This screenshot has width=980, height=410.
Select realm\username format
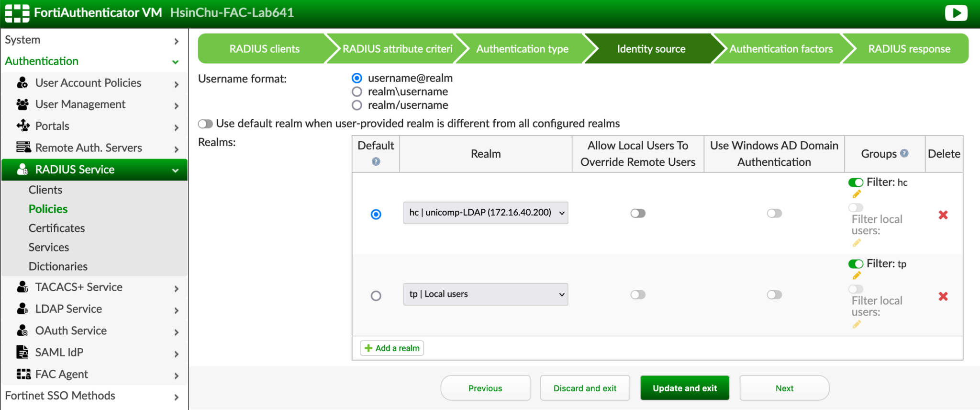[357, 91]
